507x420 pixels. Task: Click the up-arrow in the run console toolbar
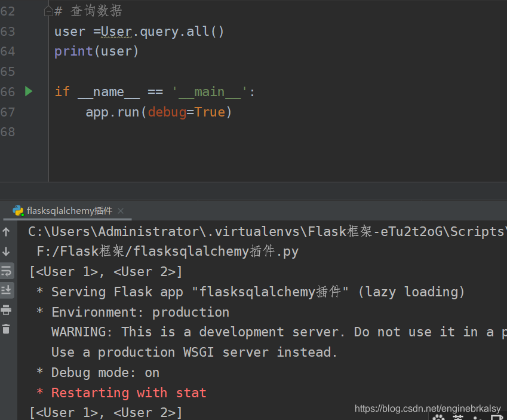tap(6, 232)
